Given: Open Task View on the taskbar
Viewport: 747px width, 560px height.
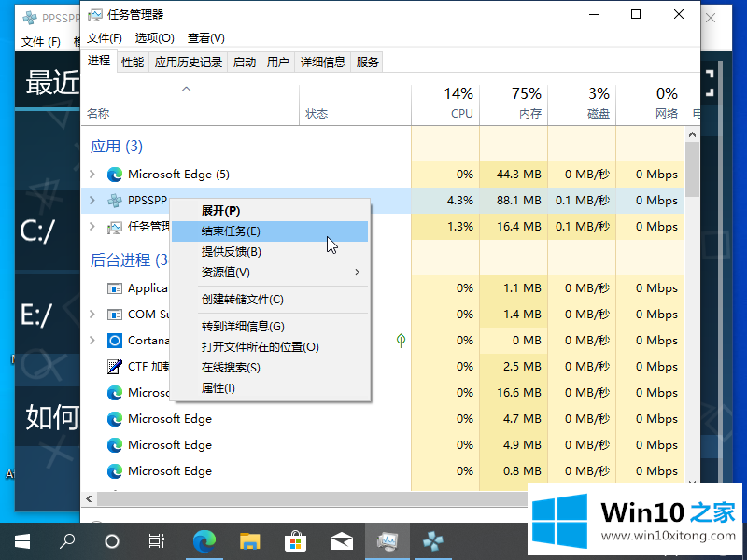Looking at the screenshot, I should (157, 541).
